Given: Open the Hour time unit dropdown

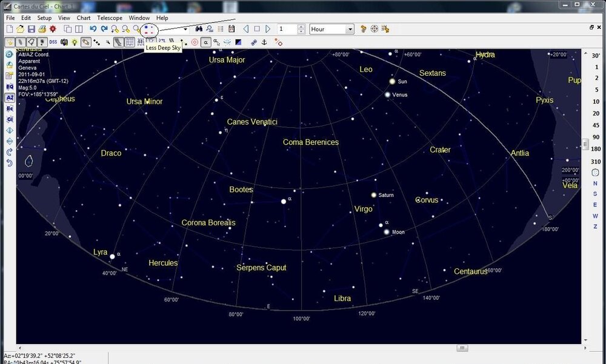Looking at the screenshot, I should click(x=350, y=29).
